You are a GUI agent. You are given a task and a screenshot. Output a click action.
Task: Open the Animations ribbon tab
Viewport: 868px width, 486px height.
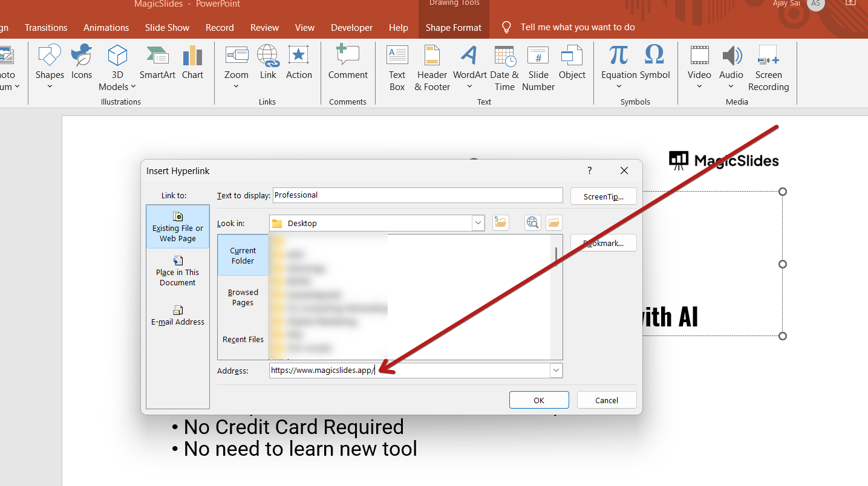(x=106, y=28)
